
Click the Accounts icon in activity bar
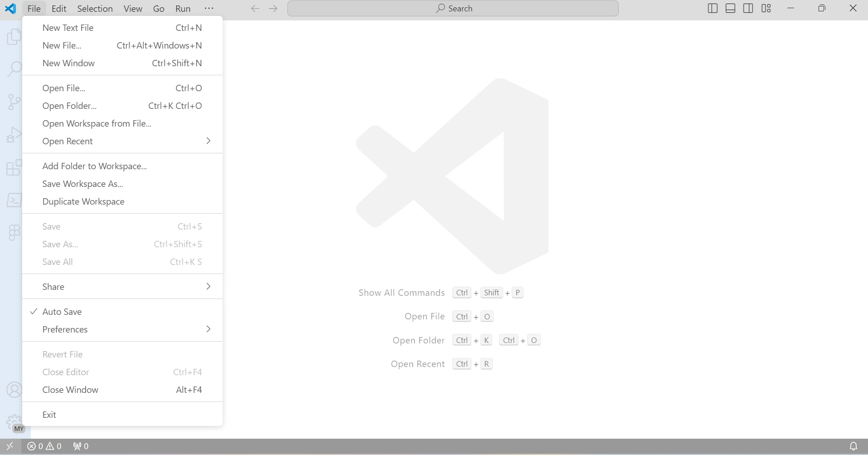tap(14, 390)
